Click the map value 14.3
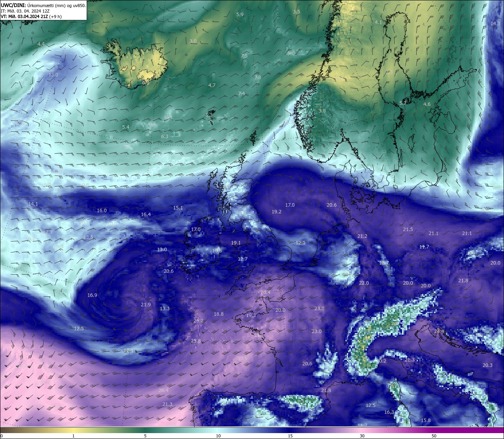 click(495, 24)
